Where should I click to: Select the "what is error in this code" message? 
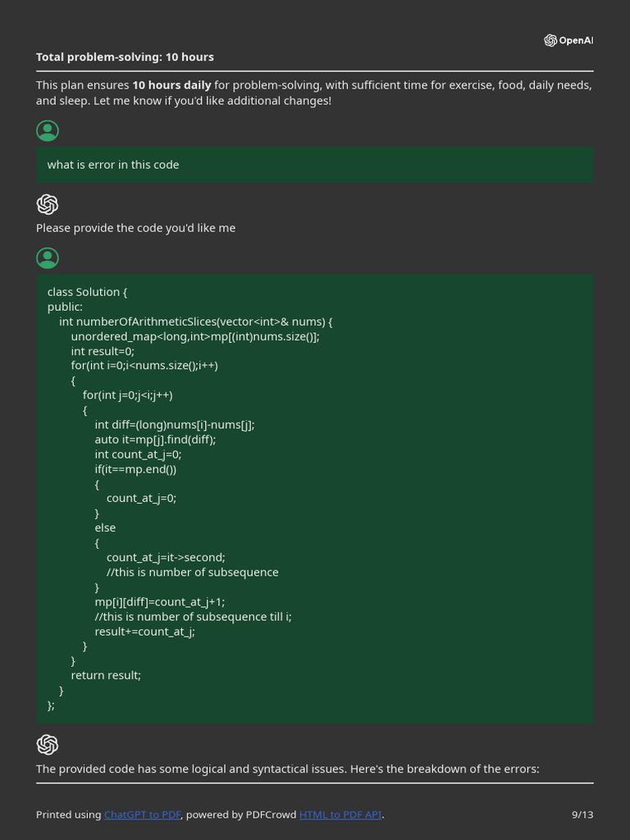(113, 165)
